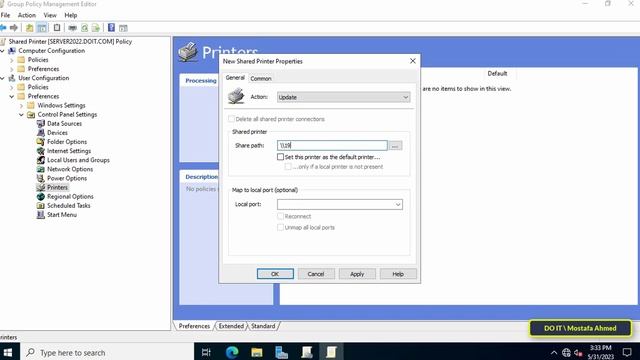The image size is (640, 360).
Task: Open the File menu
Action: pyautogui.click(x=5, y=15)
